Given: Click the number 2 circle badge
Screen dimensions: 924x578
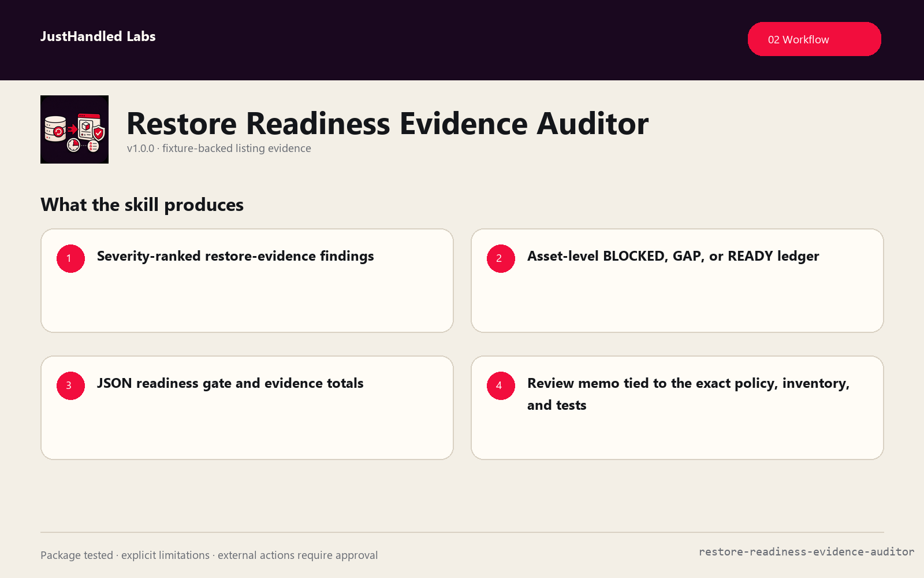Looking at the screenshot, I should (x=501, y=258).
